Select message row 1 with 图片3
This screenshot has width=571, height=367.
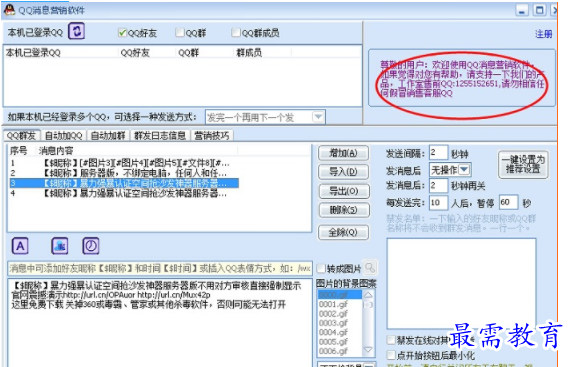tap(124, 163)
